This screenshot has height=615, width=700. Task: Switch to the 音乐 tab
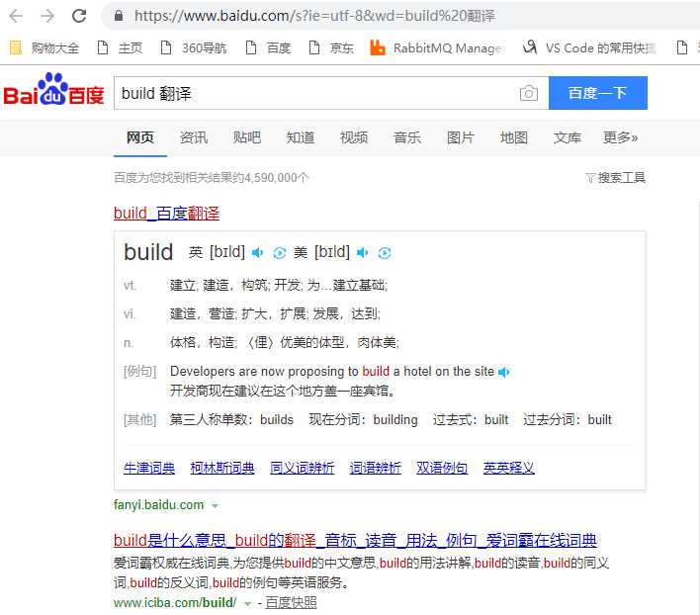(406, 137)
